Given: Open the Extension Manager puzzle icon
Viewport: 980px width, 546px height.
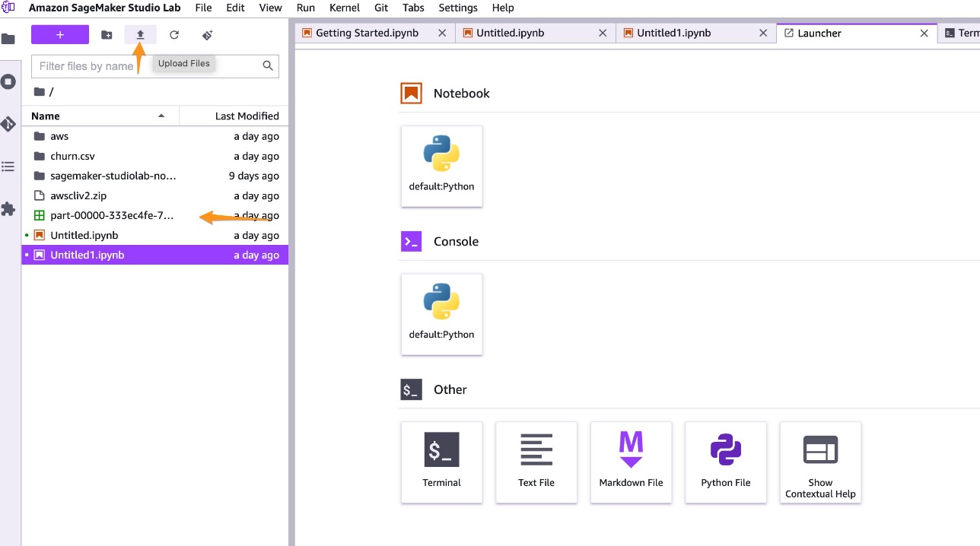Looking at the screenshot, I should pos(8,209).
